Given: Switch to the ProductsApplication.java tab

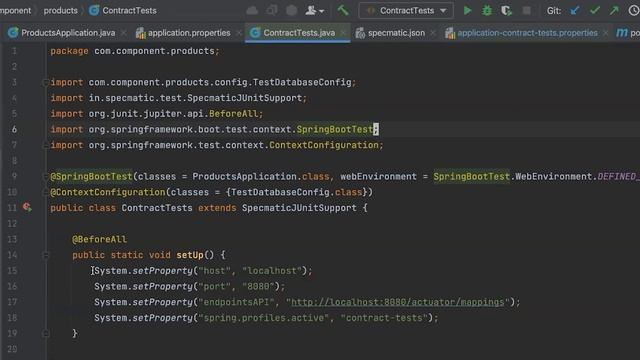Looking at the screenshot, I should click(68, 33).
